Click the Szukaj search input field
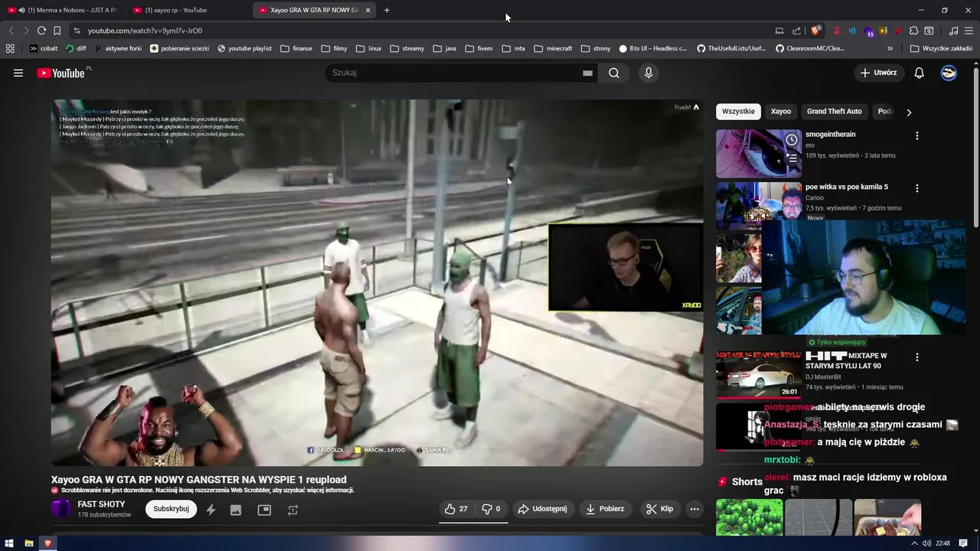The width and height of the screenshot is (980, 551). (456, 73)
